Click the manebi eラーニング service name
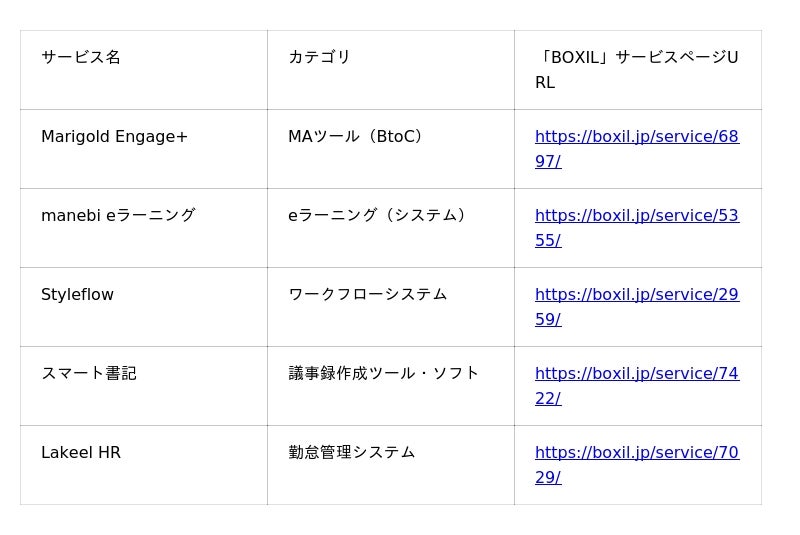This screenshot has width=800, height=535. pos(118,216)
